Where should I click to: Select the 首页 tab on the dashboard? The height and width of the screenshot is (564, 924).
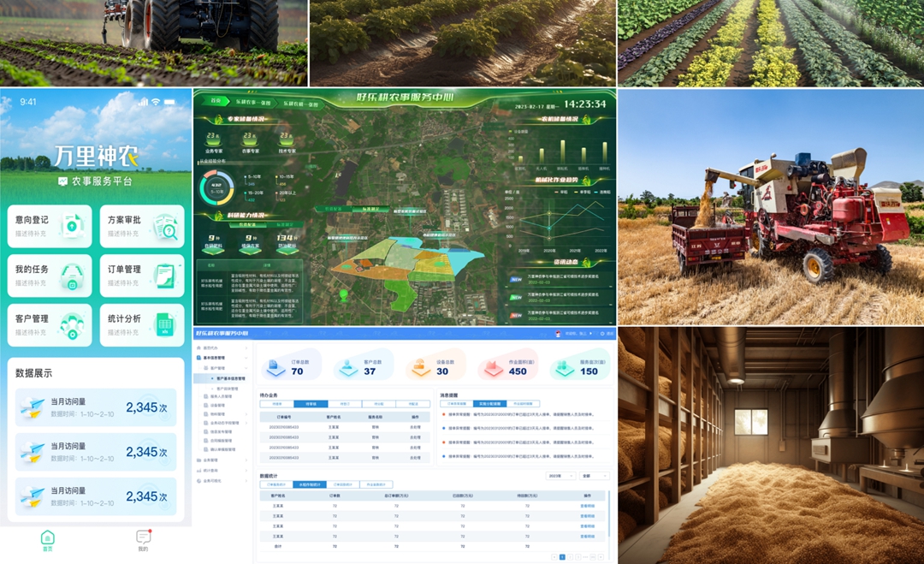click(216, 101)
